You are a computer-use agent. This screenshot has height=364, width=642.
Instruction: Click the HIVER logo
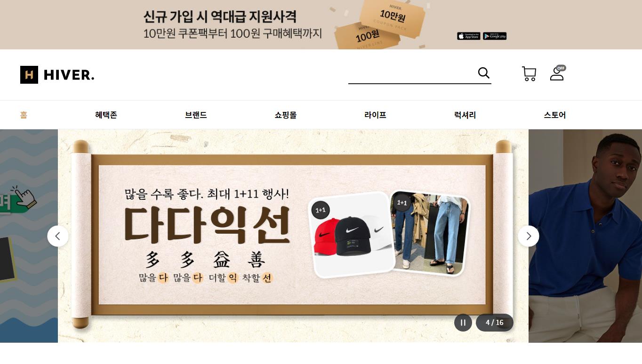57,75
